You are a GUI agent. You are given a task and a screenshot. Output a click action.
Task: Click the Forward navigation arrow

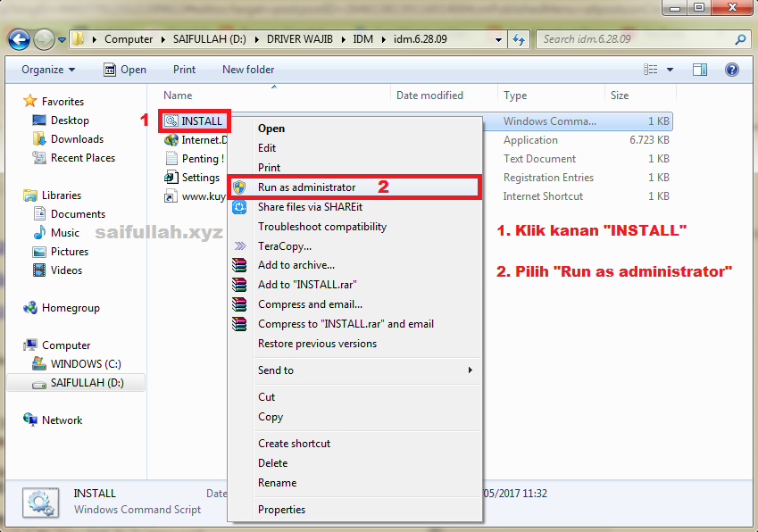[x=44, y=39]
